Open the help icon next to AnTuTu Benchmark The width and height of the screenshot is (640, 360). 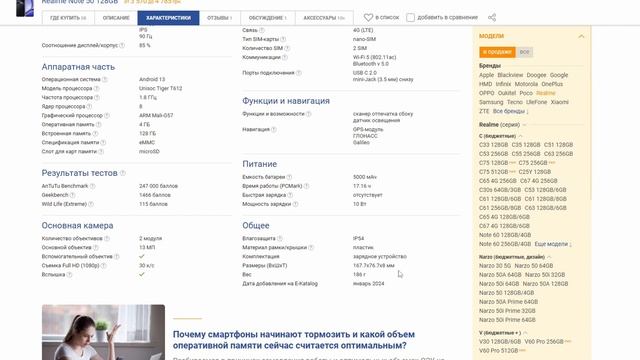point(93,186)
